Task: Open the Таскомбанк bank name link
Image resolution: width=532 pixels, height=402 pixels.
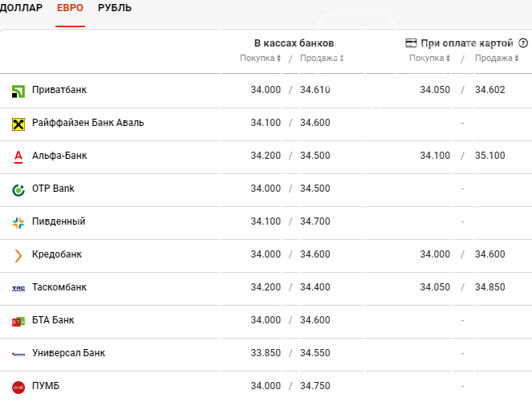Action: point(59,287)
